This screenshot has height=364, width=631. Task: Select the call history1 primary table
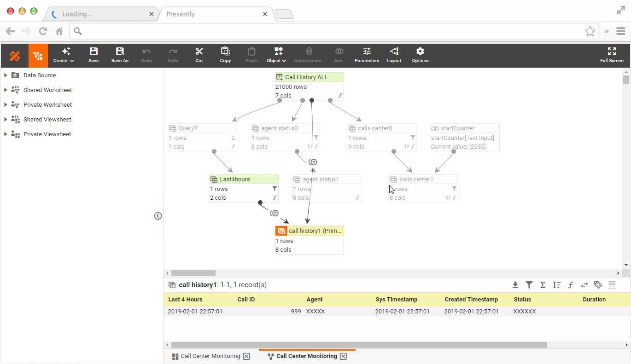tap(310, 240)
